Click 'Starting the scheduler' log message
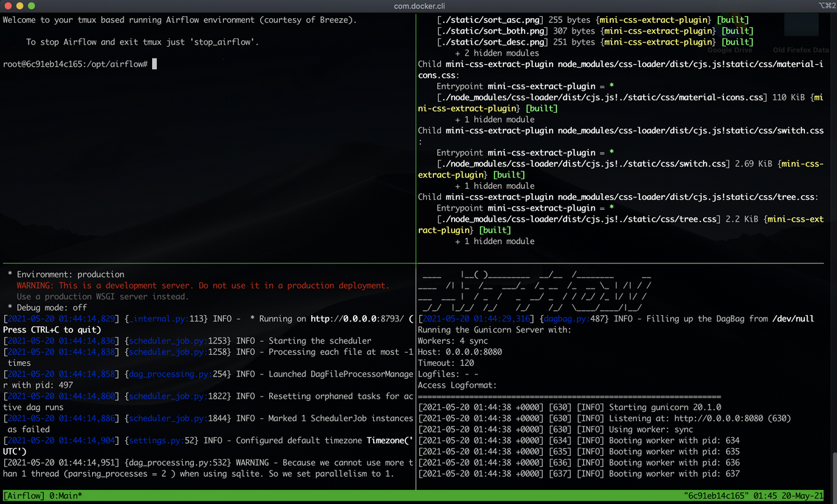837x504 pixels. [320, 341]
